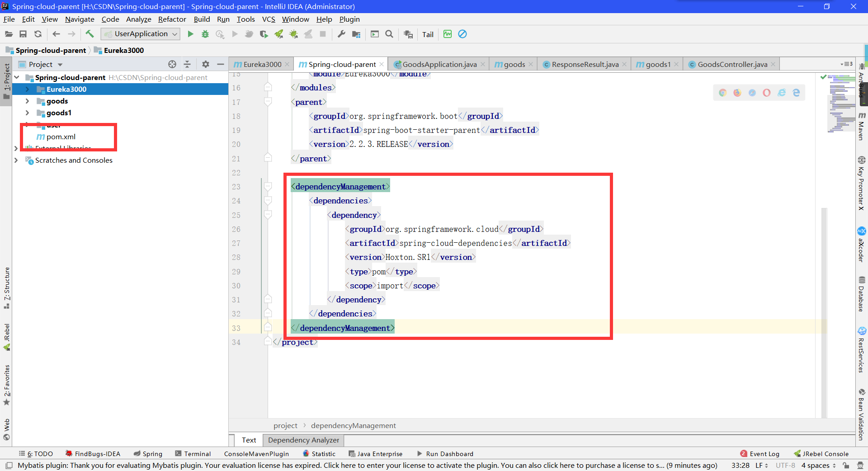Expand the Eureka3000 module folder

(x=27, y=89)
